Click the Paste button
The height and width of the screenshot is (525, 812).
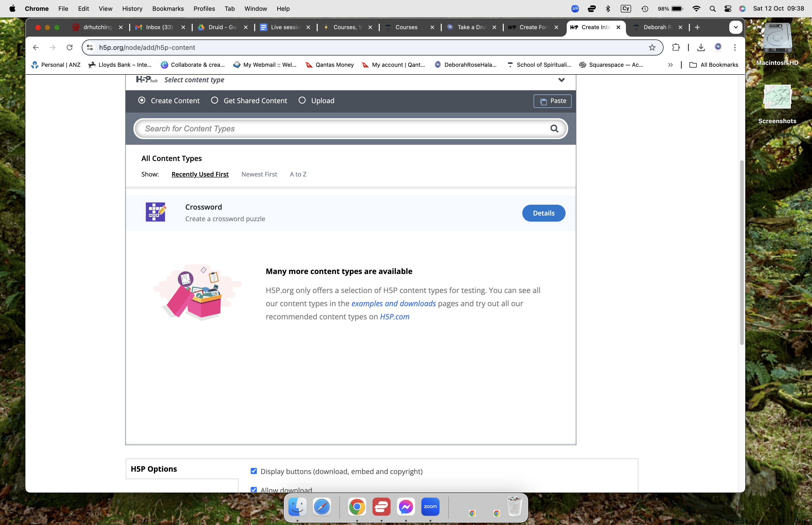tap(552, 101)
